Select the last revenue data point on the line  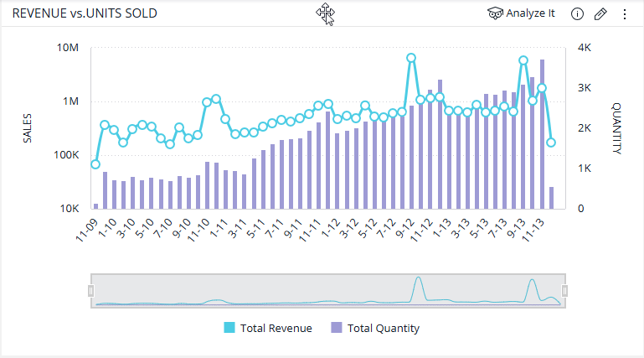[x=551, y=143]
